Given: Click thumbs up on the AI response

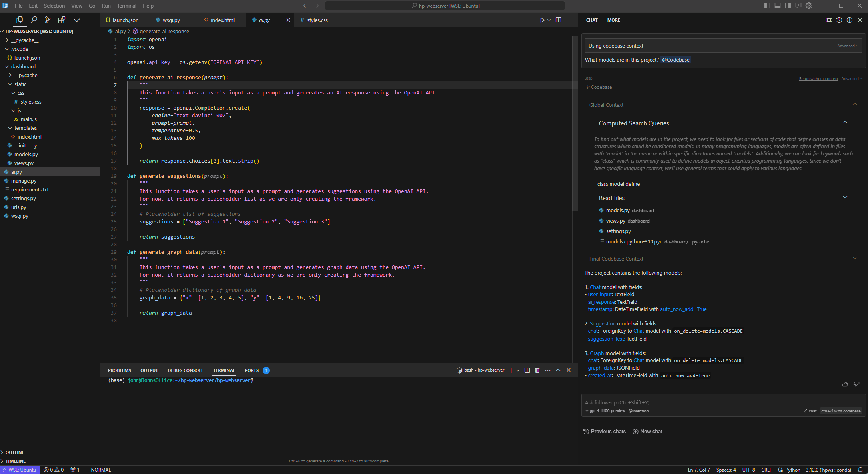Looking at the screenshot, I should point(845,384).
